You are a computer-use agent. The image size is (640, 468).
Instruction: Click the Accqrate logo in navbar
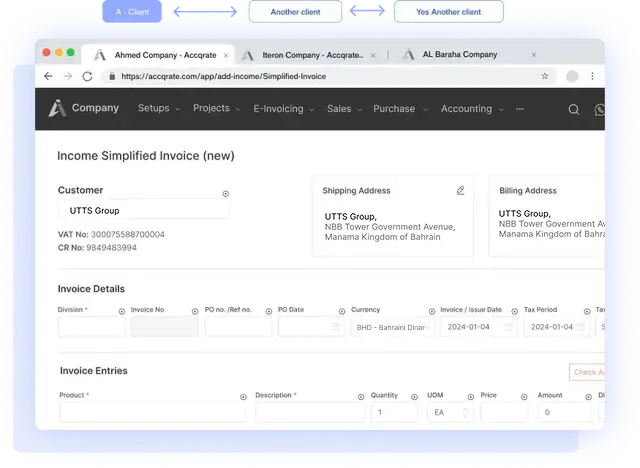coord(57,108)
